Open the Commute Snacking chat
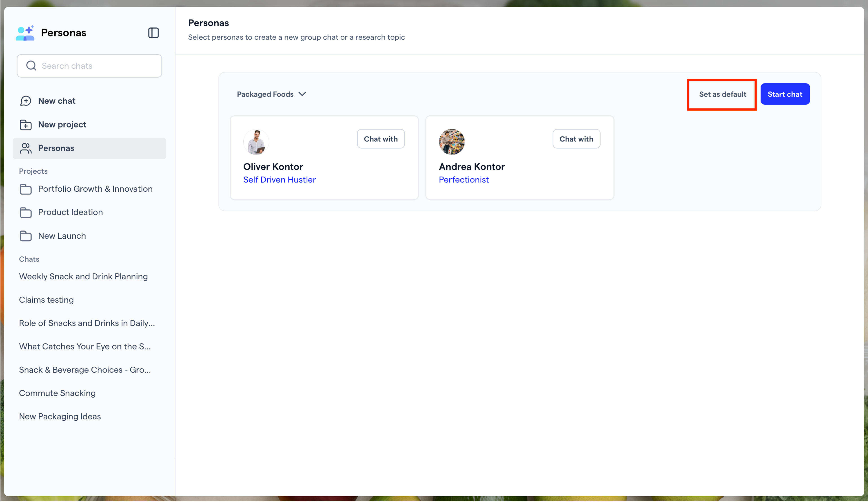Viewport: 868px width, 502px height. click(x=57, y=393)
